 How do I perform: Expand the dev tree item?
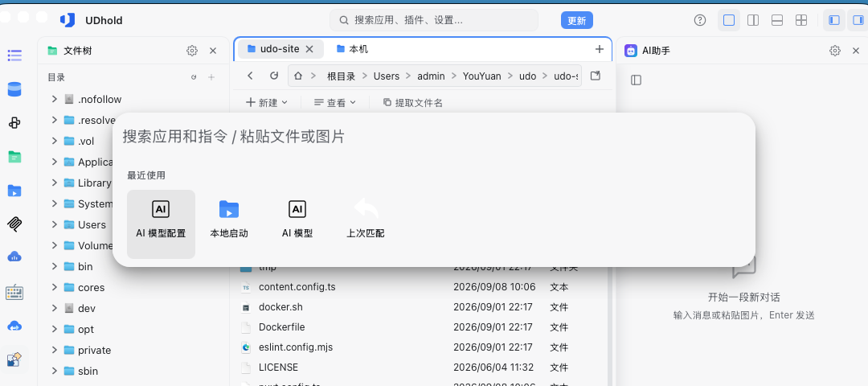55,308
